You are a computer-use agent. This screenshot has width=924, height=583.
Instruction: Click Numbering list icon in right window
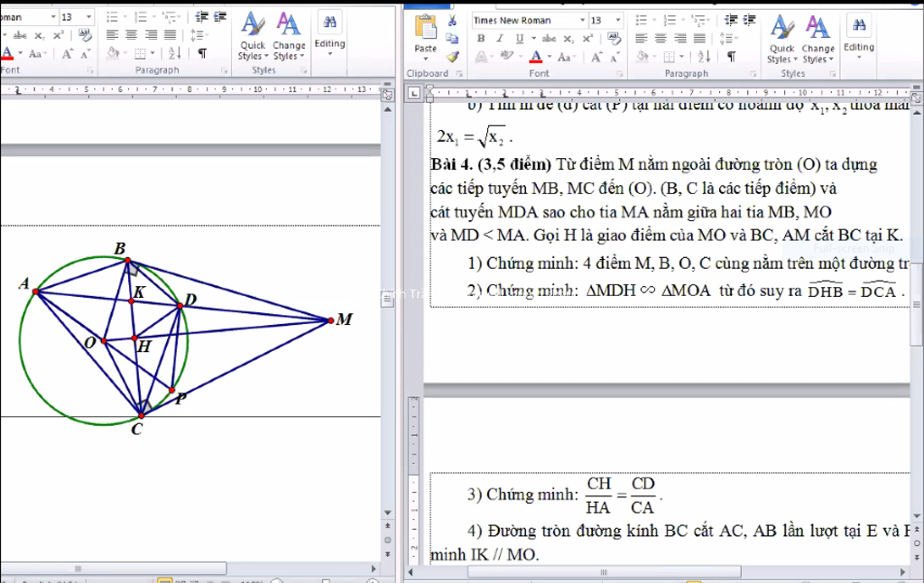point(671,21)
